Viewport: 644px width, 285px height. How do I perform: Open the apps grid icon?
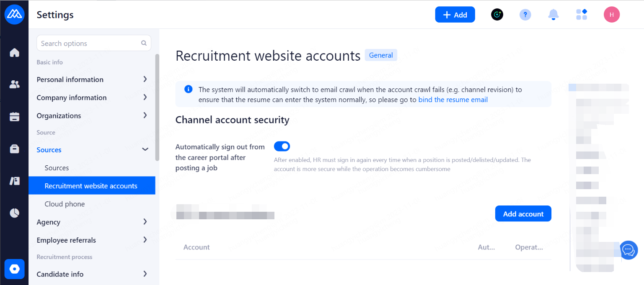pos(582,15)
